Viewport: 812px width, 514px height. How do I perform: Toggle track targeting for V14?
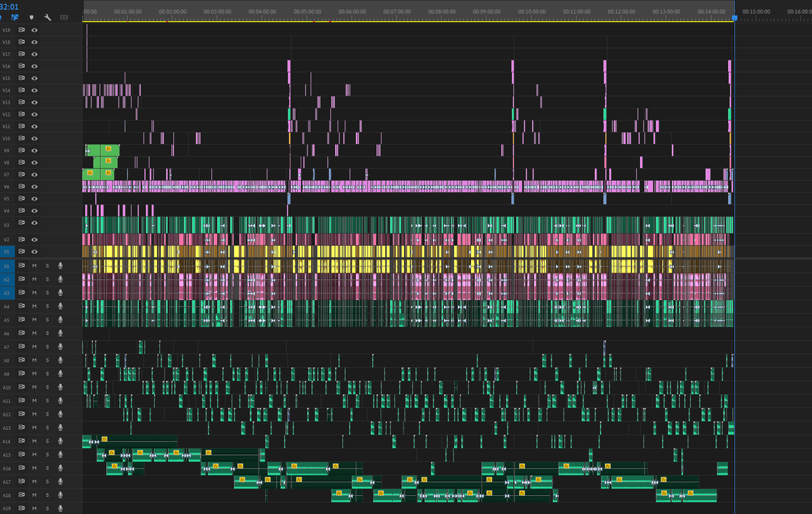(7, 90)
